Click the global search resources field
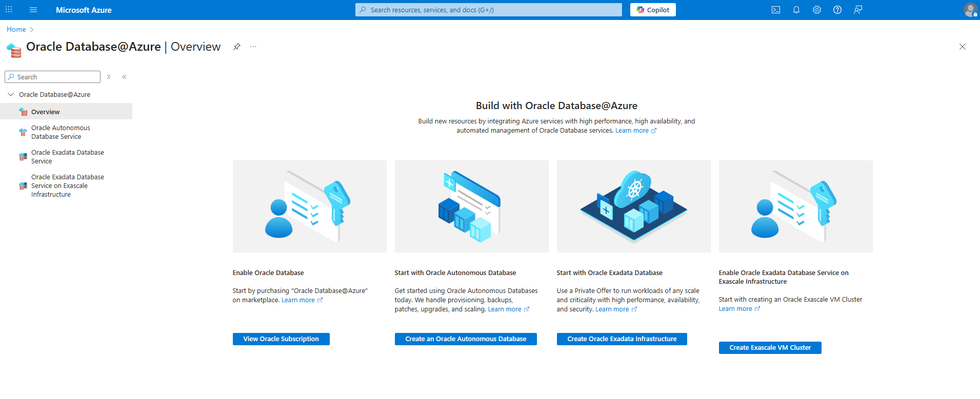Viewport: 980px width, 399px height. click(488, 10)
